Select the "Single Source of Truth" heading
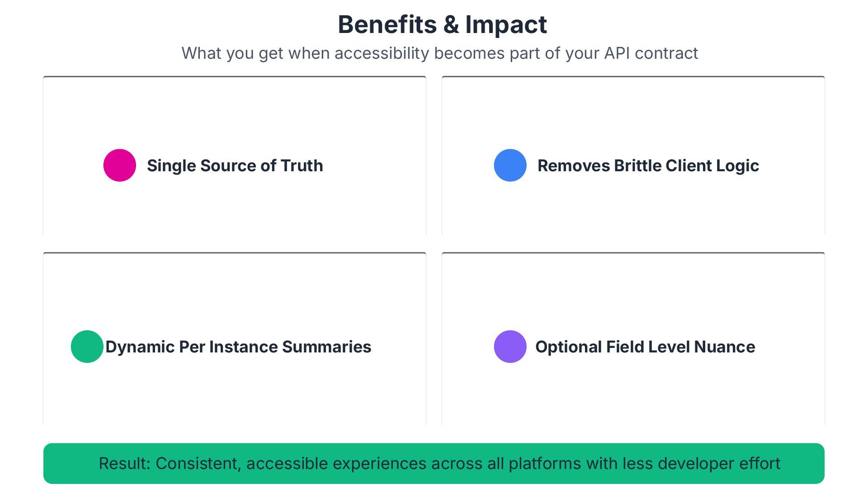868x488 pixels. [x=235, y=166]
